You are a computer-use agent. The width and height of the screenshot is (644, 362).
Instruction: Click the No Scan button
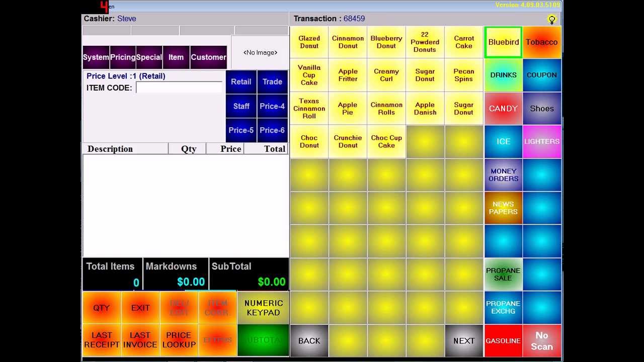tap(542, 340)
